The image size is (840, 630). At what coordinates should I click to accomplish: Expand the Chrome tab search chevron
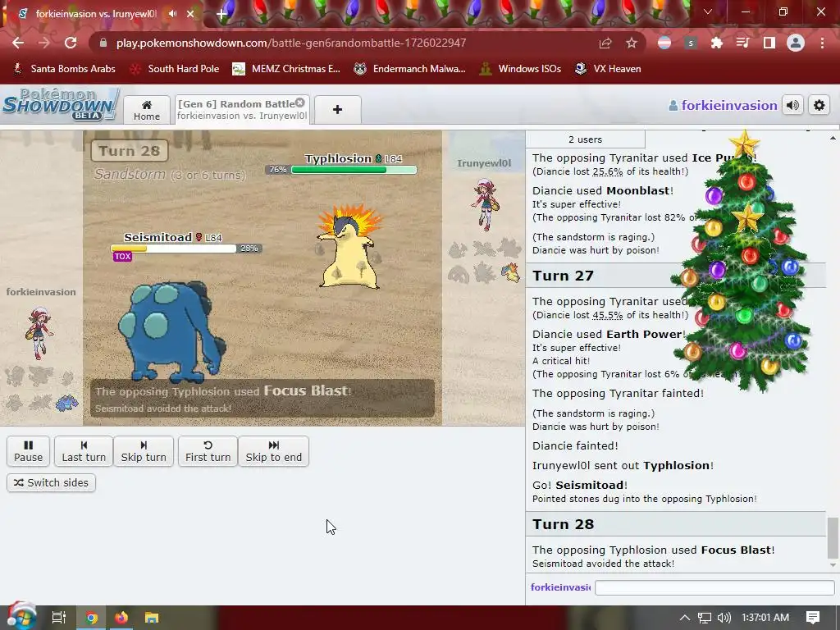pos(708,11)
